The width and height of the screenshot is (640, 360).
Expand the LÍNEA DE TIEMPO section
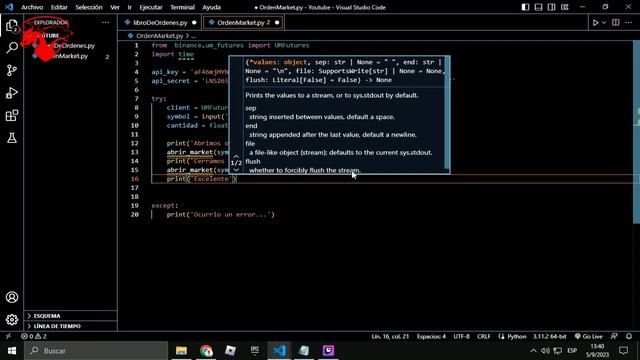70,326
